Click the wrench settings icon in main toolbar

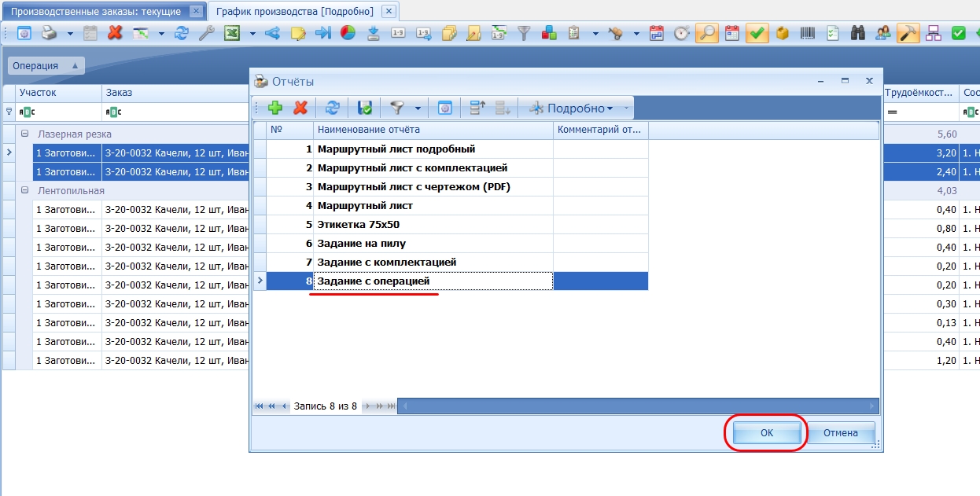pyautogui.click(x=206, y=33)
